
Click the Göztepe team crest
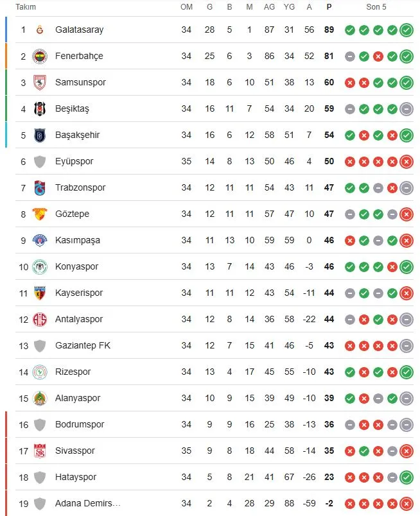click(x=40, y=214)
